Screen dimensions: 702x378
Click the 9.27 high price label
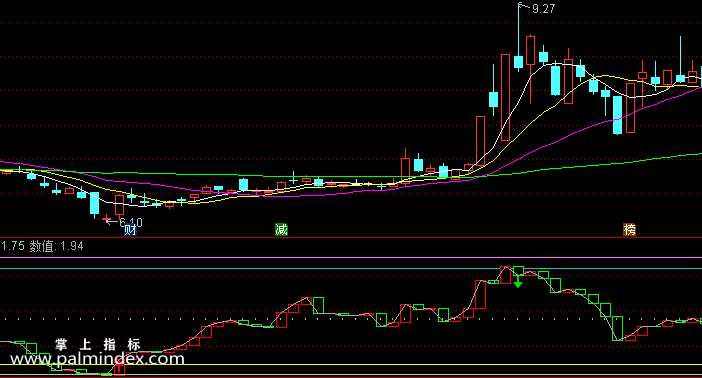pyautogui.click(x=544, y=9)
